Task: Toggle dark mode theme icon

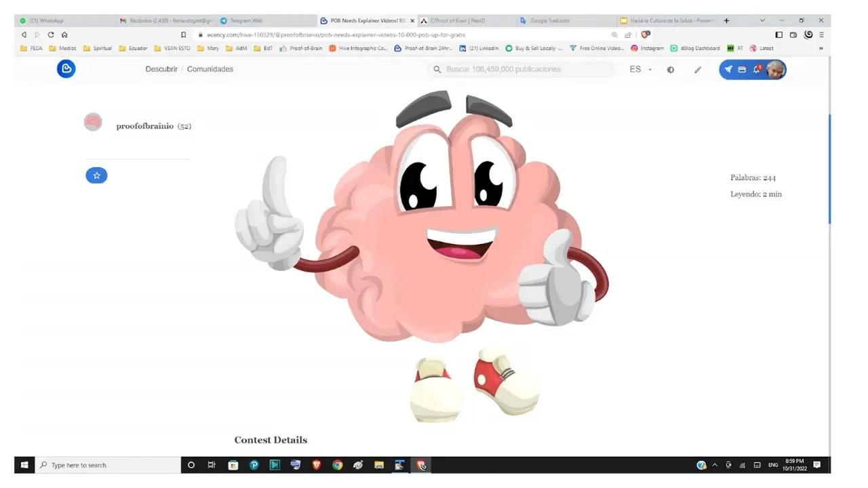Action: 671,69
